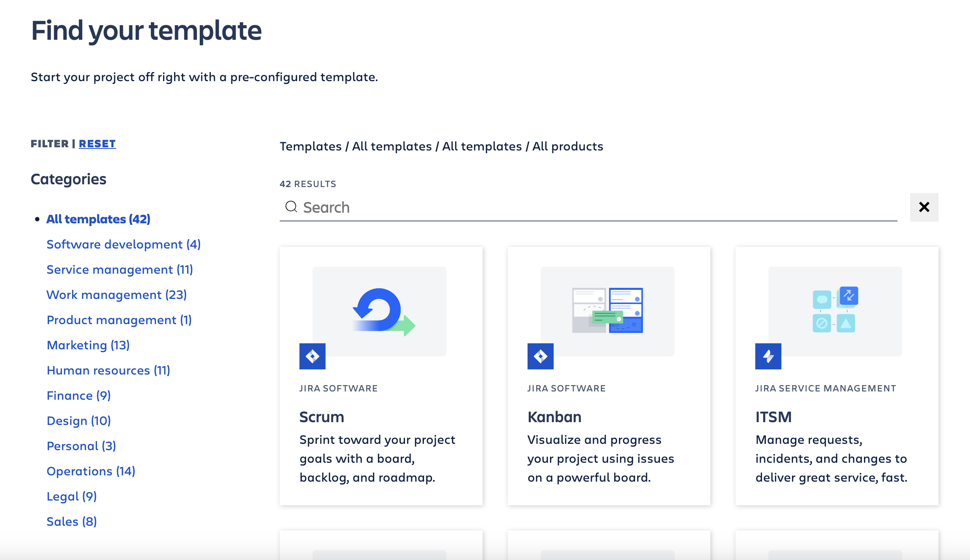Show Work management (23) templates
970x560 pixels.
[x=116, y=295]
